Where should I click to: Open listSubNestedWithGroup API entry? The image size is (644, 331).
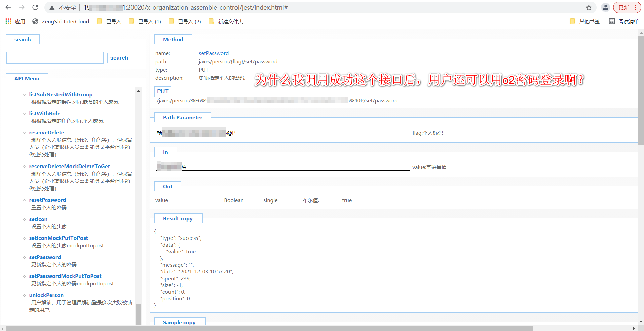(x=61, y=95)
